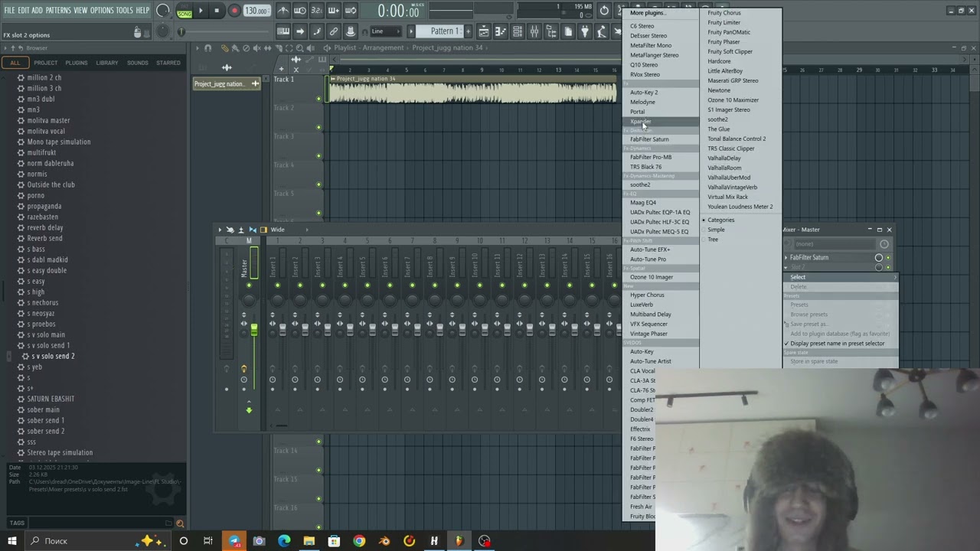Mute the Master mixer track
The height and width of the screenshot is (551, 980).
coord(249,285)
